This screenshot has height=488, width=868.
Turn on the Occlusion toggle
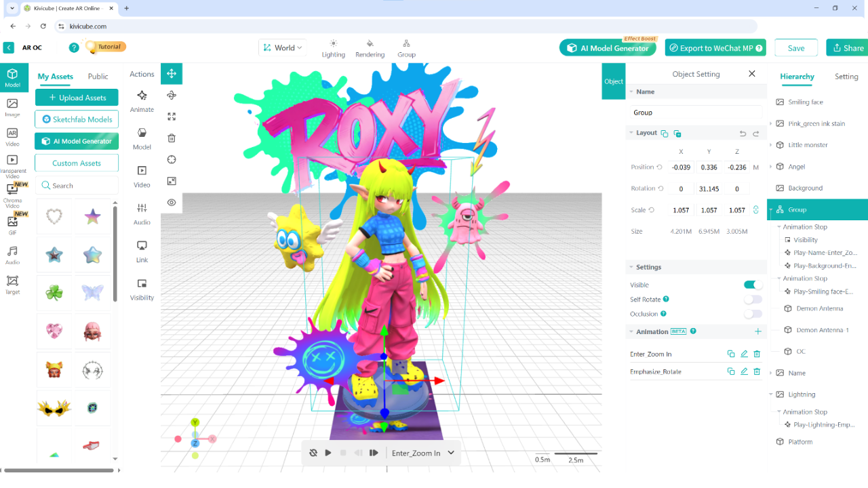pos(752,314)
